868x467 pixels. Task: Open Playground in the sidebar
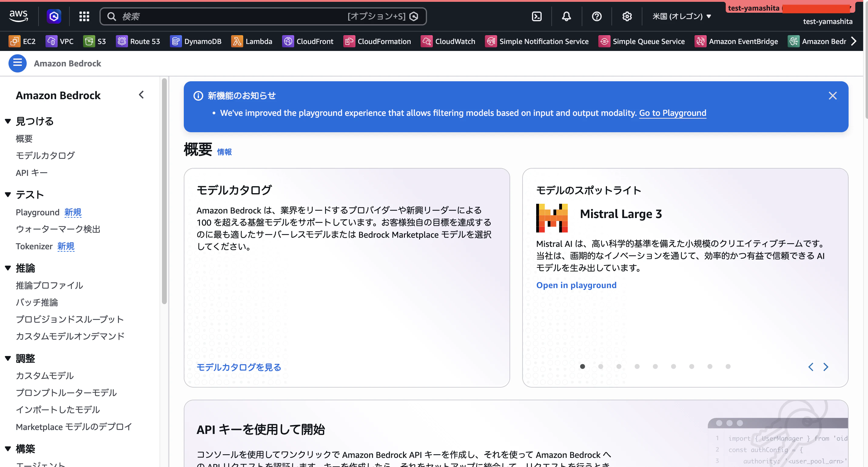(x=37, y=212)
